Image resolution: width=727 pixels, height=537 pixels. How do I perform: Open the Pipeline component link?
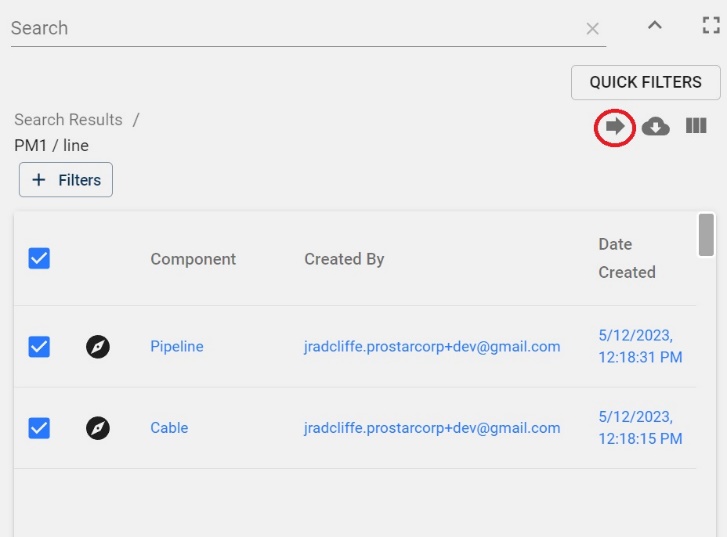pos(177,347)
